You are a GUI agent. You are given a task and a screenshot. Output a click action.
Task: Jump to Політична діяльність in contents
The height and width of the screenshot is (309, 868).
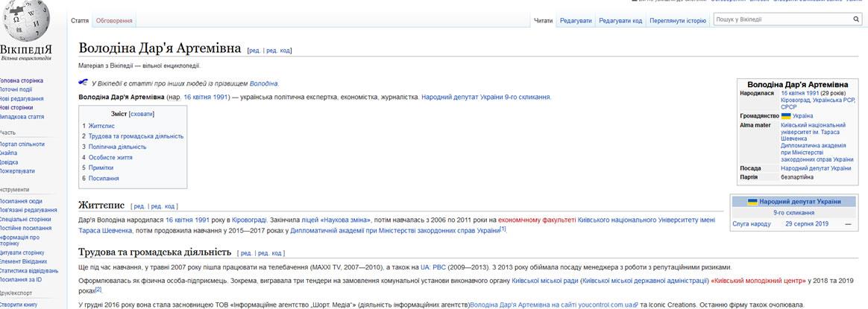[x=117, y=147]
